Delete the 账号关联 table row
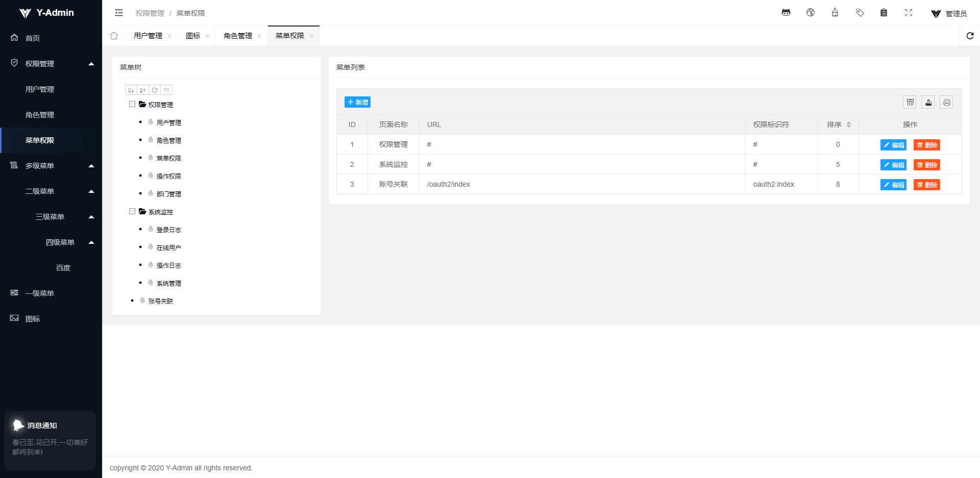980x478 pixels. pos(927,185)
